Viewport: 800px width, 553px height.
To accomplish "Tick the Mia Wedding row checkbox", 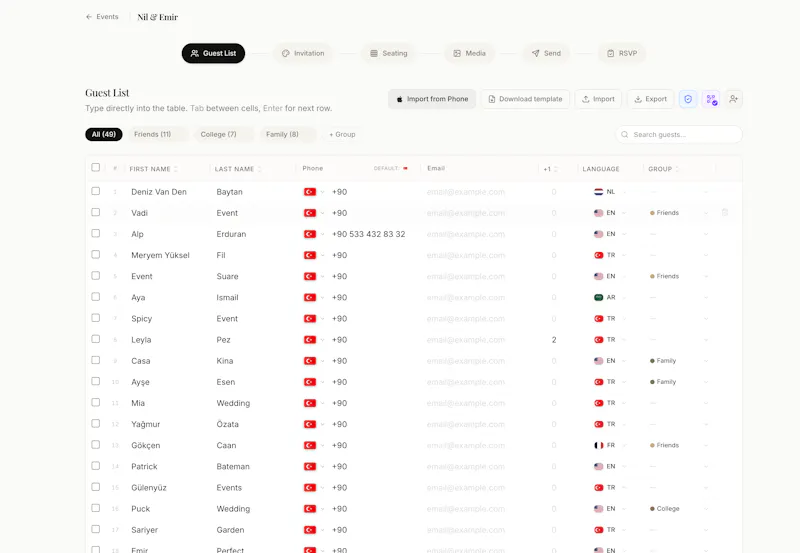I will pos(95,403).
